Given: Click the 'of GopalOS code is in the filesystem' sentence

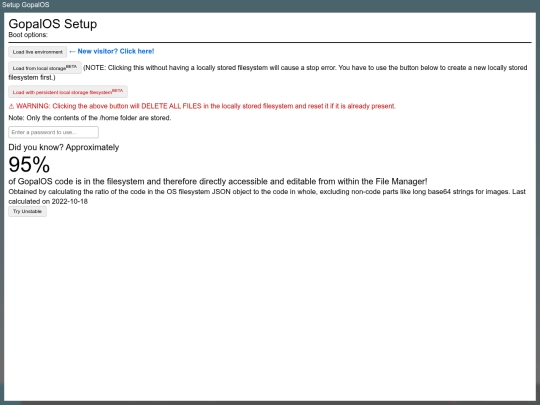Looking at the screenshot, I should (x=218, y=181).
